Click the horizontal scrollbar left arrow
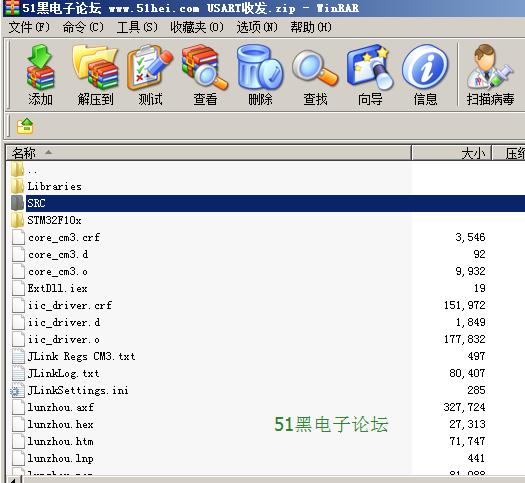The image size is (525, 483). (13, 480)
